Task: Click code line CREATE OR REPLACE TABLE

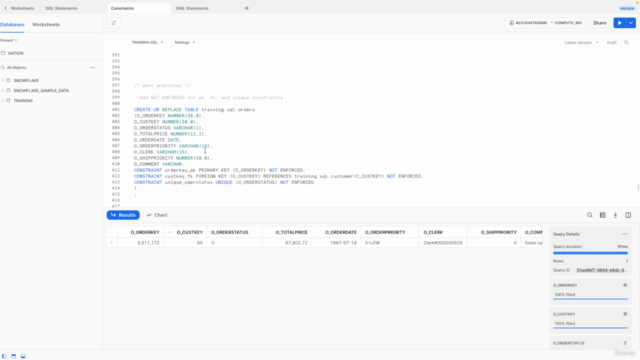Action: click(194, 110)
